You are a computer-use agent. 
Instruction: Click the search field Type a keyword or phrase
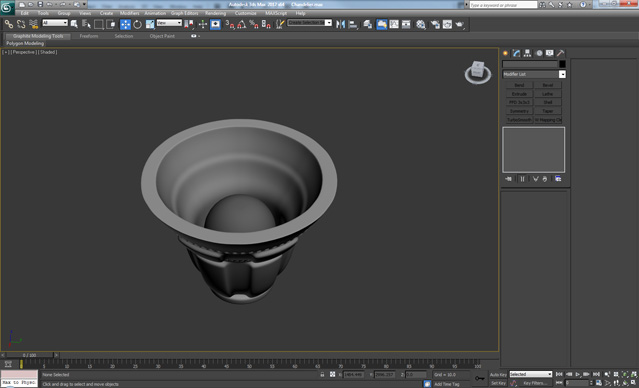click(x=503, y=4)
